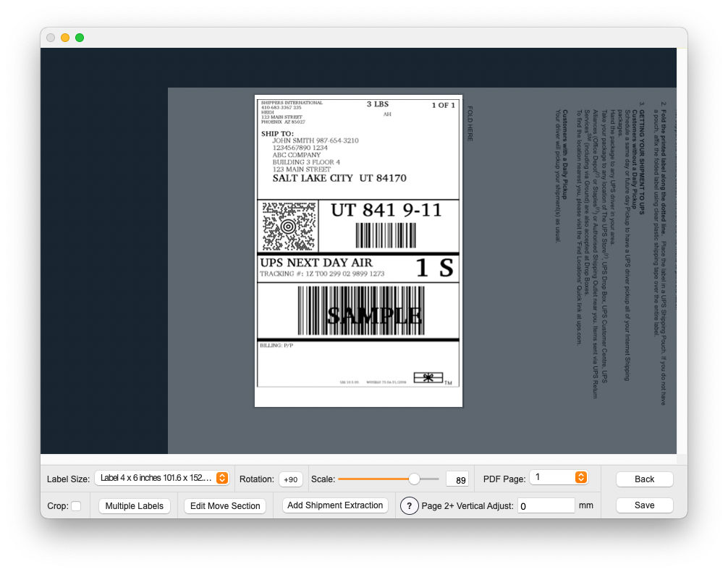The image size is (728, 572).
Task: Click the UPS bow-tie package logo on label
Action: (428, 377)
